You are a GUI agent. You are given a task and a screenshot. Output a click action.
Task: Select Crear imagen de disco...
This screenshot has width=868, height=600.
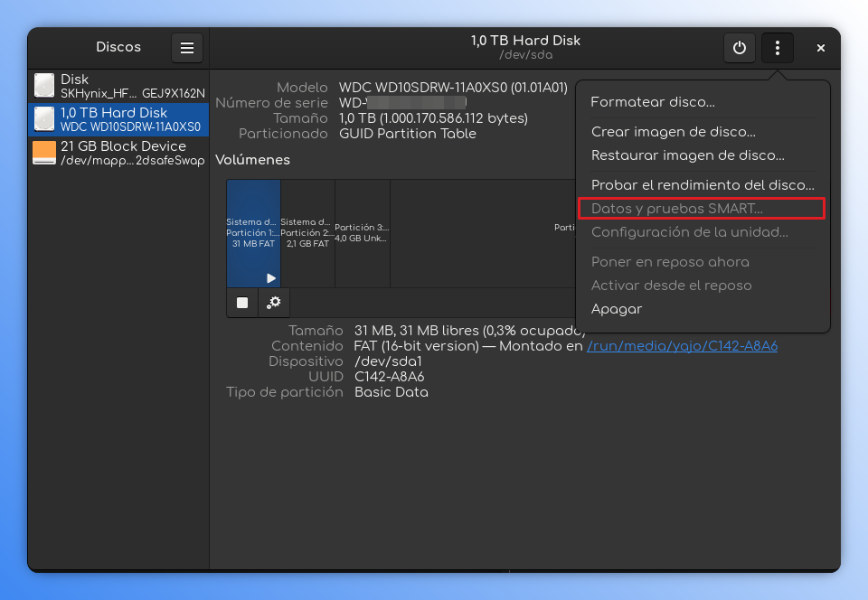(x=673, y=132)
